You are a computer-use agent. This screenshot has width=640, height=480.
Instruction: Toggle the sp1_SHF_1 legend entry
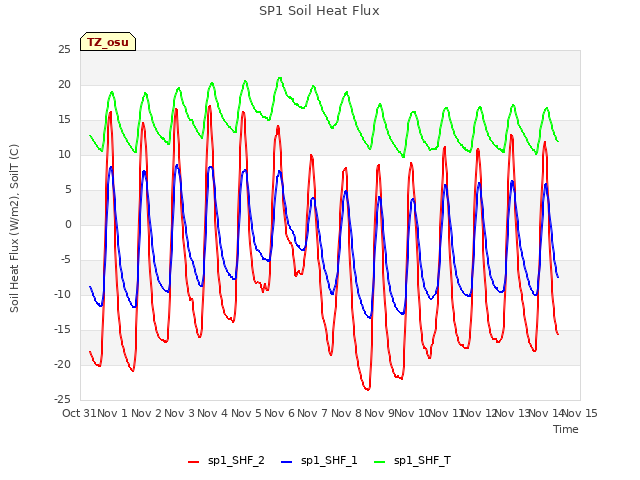pos(319,461)
